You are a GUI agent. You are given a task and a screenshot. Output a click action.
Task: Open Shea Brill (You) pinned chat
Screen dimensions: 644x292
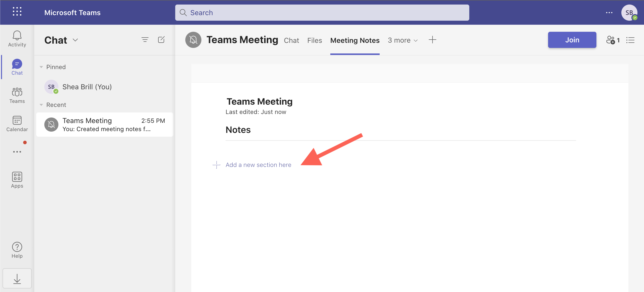pos(105,87)
